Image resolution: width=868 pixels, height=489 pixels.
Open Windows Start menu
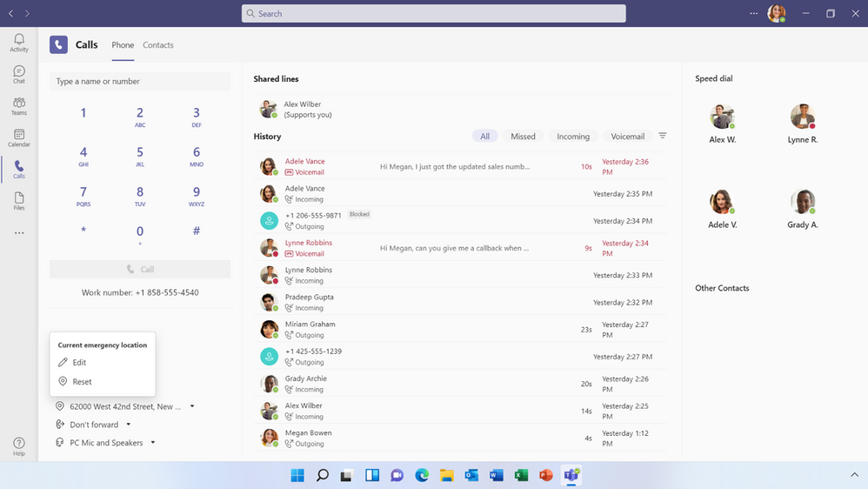coord(297,475)
